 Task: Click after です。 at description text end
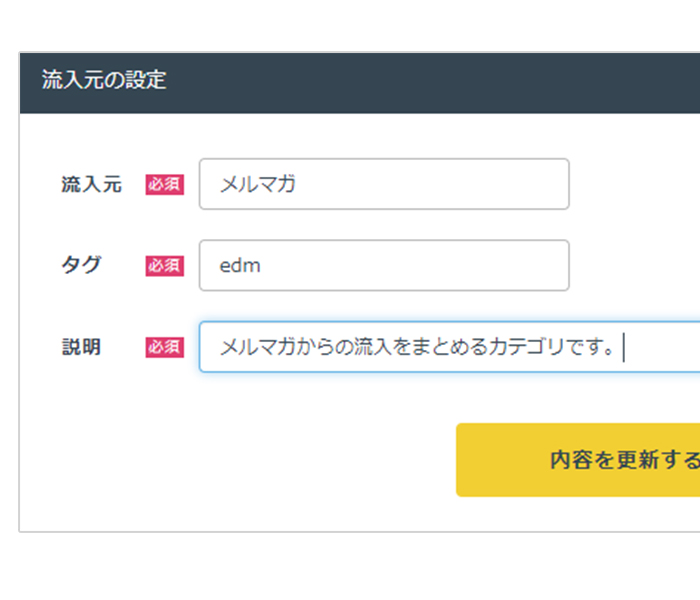621,347
